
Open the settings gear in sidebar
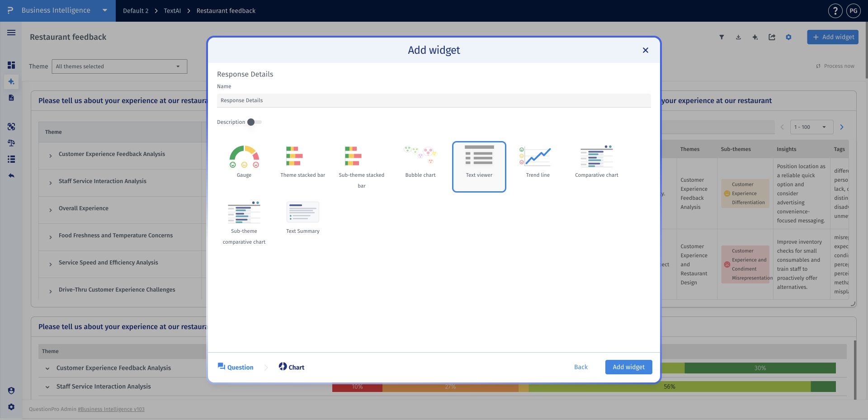[11, 407]
